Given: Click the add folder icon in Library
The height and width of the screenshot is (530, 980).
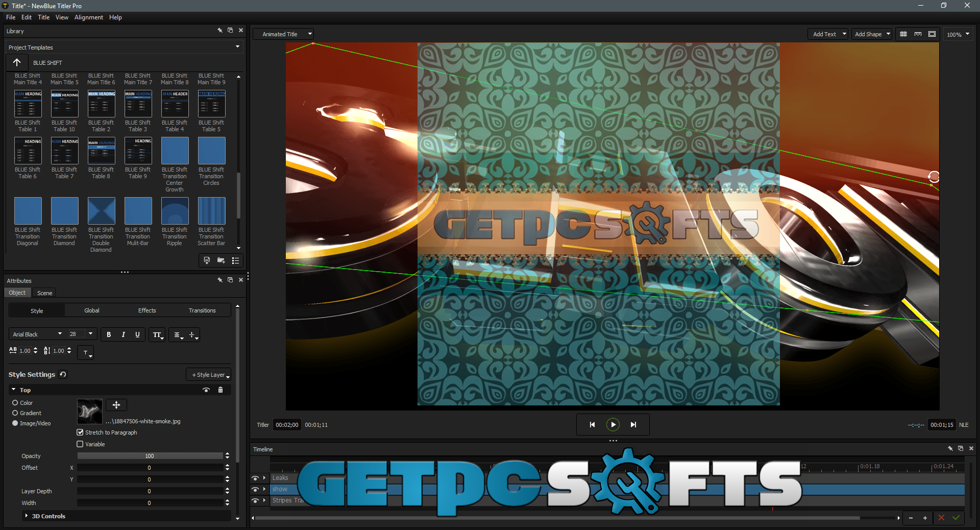Looking at the screenshot, I should pyautogui.click(x=221, y=260).
